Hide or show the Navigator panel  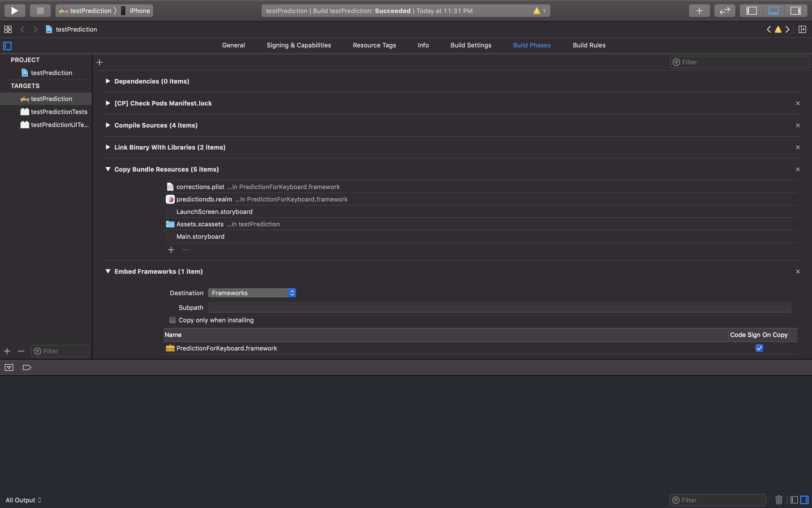click(751, 11)
